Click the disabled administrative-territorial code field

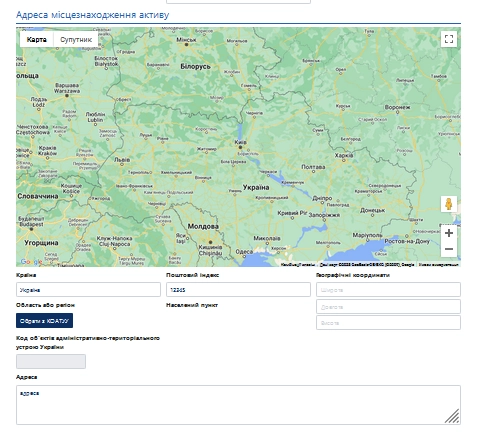[x=51, y=361]
